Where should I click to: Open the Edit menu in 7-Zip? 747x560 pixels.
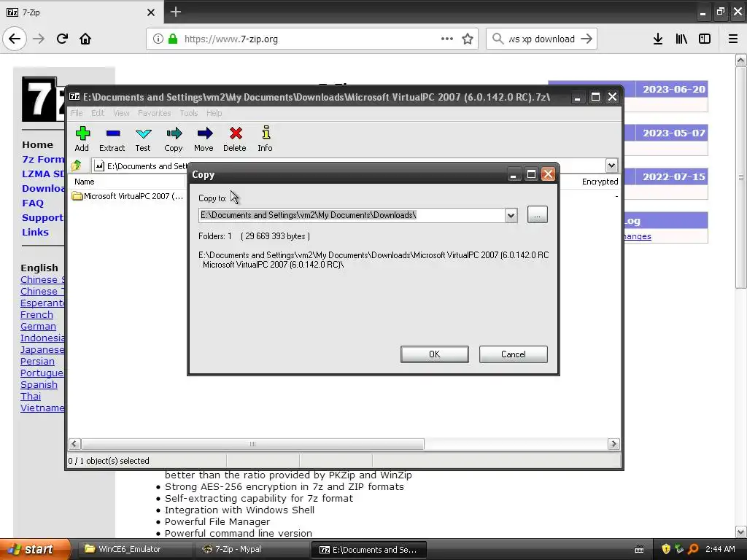(x=98, y=113)
